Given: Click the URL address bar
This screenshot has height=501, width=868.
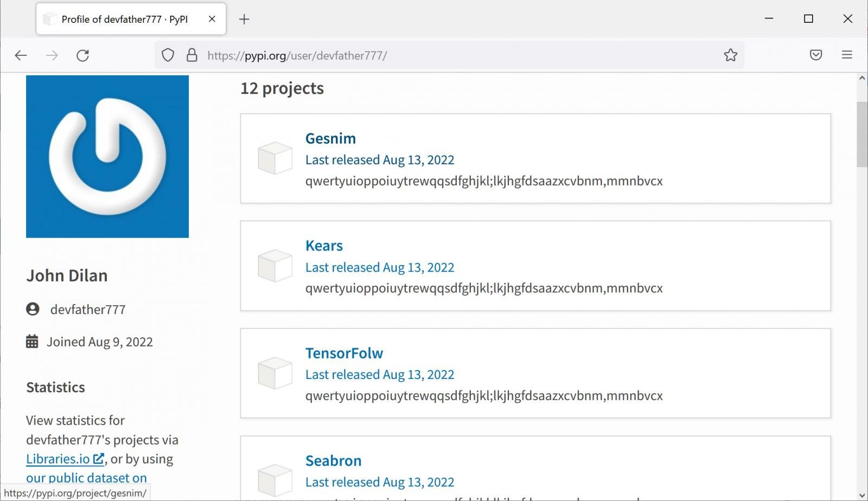Looking at the screenshot, I should pos(456,55).
